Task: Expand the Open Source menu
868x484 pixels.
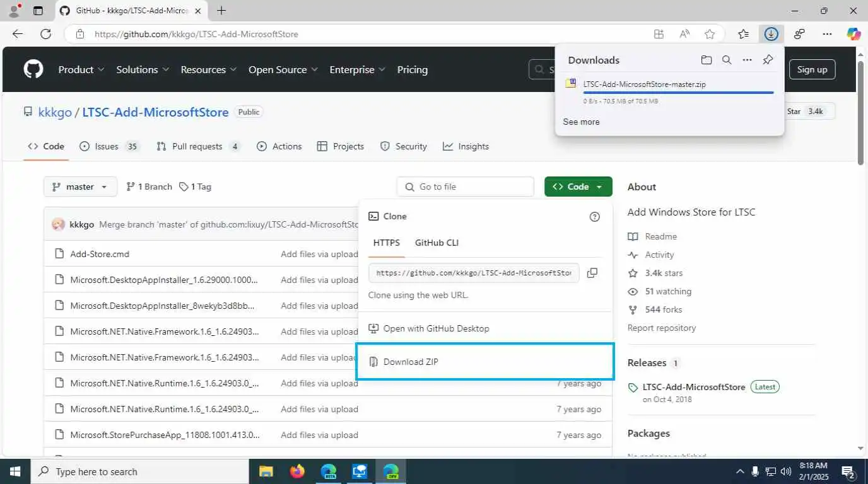Action: [283, 69]
